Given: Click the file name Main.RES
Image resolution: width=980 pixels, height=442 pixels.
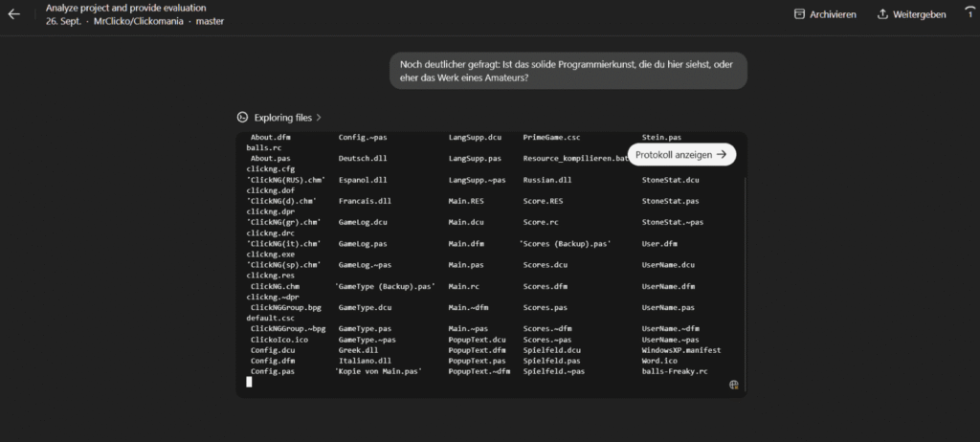Looking at the screenshot, I should [x=466, y=201].
